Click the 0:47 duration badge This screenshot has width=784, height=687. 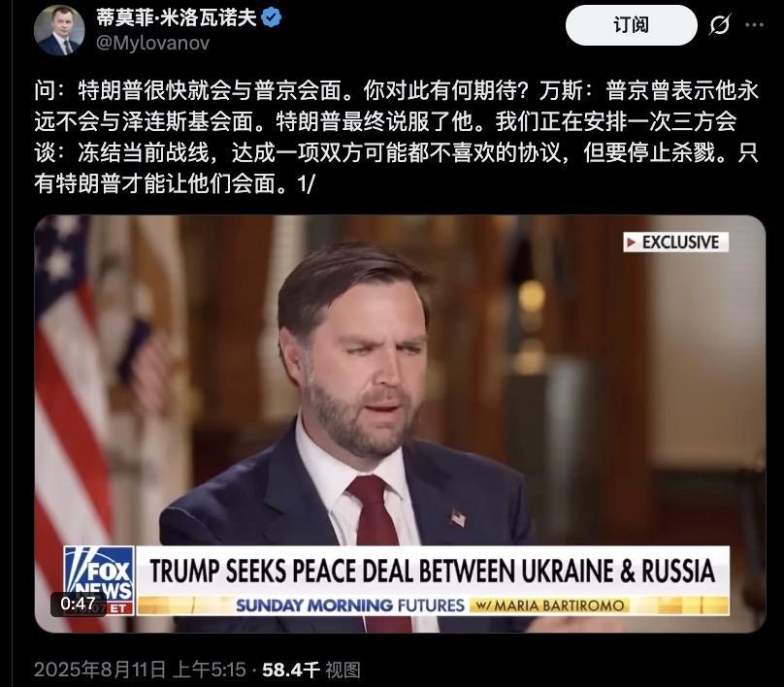78,604
